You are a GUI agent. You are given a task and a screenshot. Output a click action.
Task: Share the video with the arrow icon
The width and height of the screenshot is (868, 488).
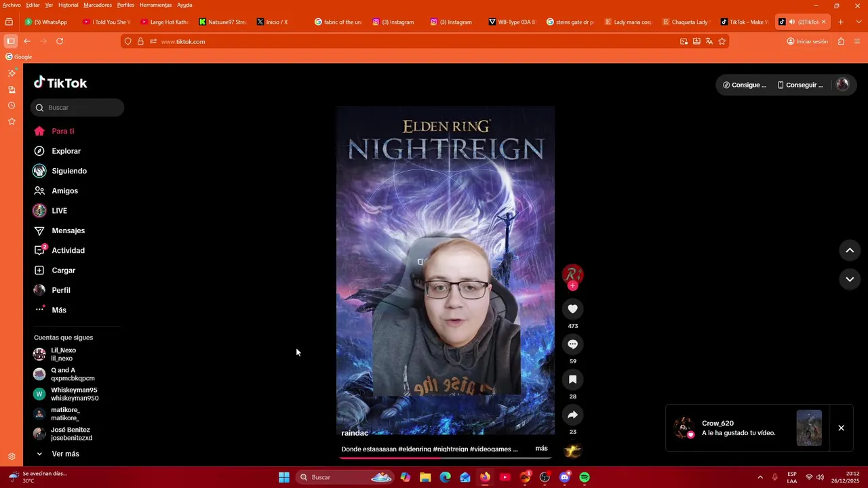pyautogui.click(x=572, y=415)
